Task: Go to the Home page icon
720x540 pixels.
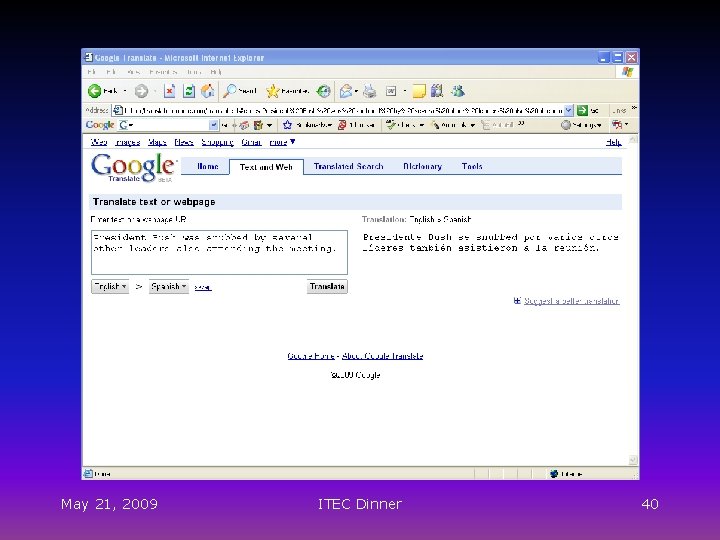Action: [x=208, y=91]
